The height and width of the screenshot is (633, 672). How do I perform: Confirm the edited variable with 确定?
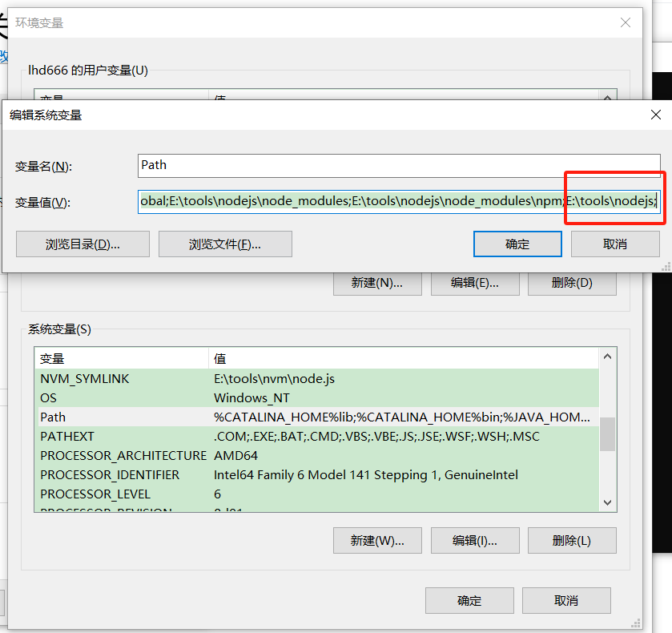click(x=517, y=244)
